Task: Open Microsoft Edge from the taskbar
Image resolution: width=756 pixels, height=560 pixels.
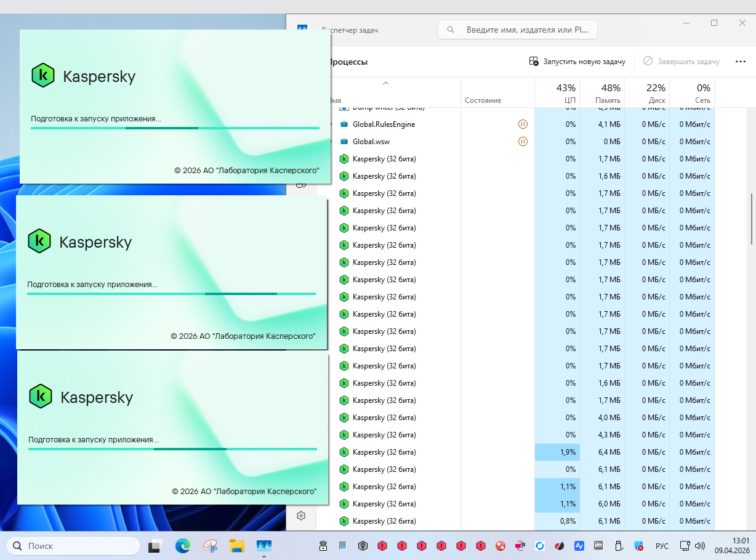Action: pos(183,546)
